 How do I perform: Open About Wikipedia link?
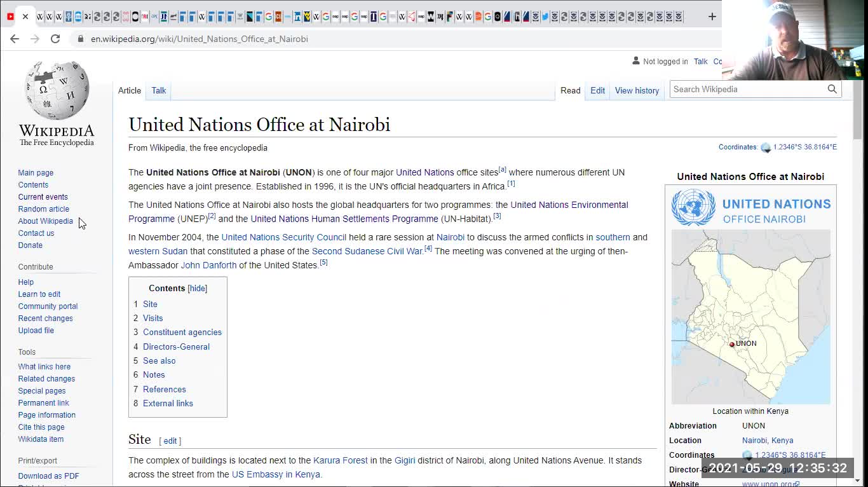pyautogui.click(x=45, y=221)
